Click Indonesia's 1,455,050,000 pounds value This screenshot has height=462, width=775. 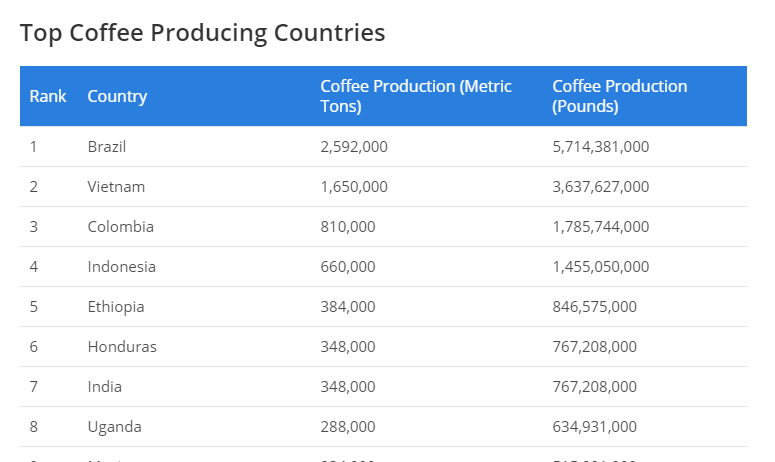pos(600,267)
